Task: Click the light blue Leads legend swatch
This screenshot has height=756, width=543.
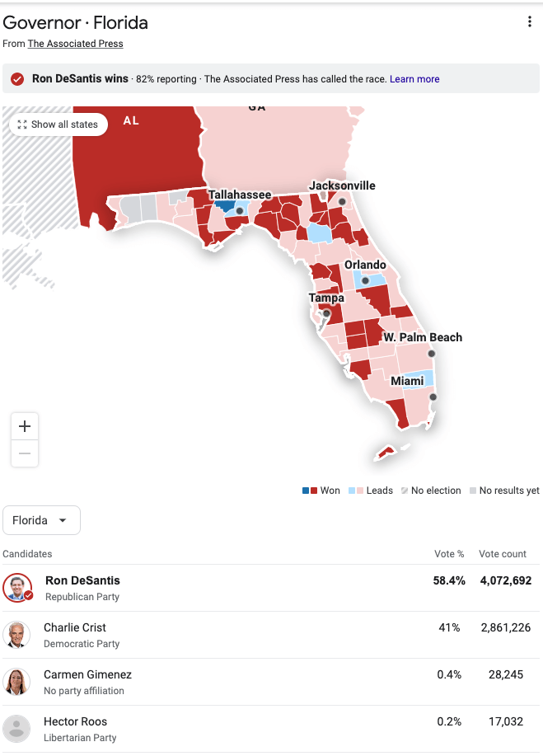Action: point(353,491)
